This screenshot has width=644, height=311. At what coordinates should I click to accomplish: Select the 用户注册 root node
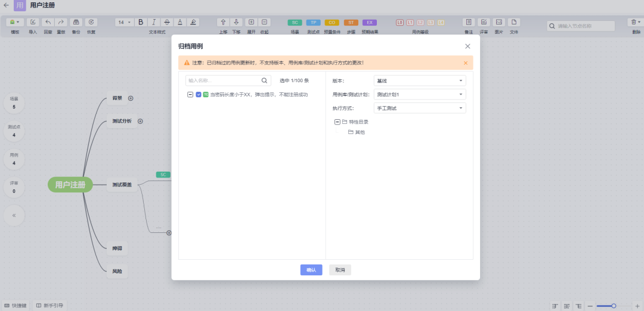coord(70,185)
